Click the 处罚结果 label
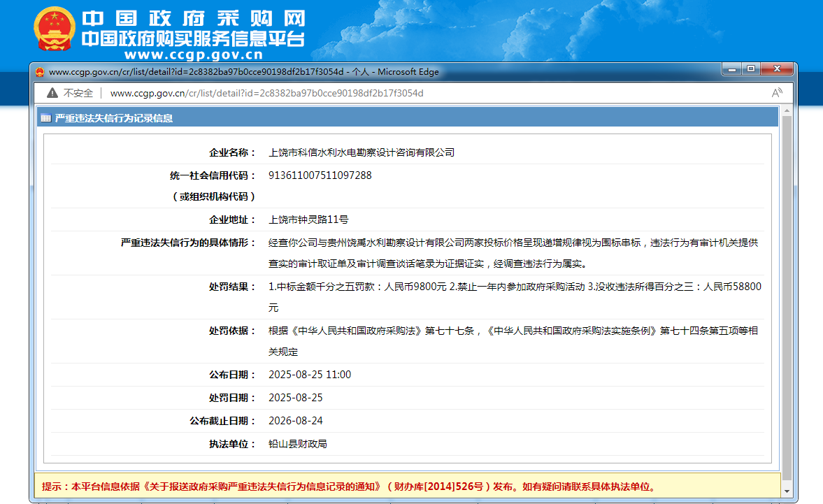 pos(232,287)
